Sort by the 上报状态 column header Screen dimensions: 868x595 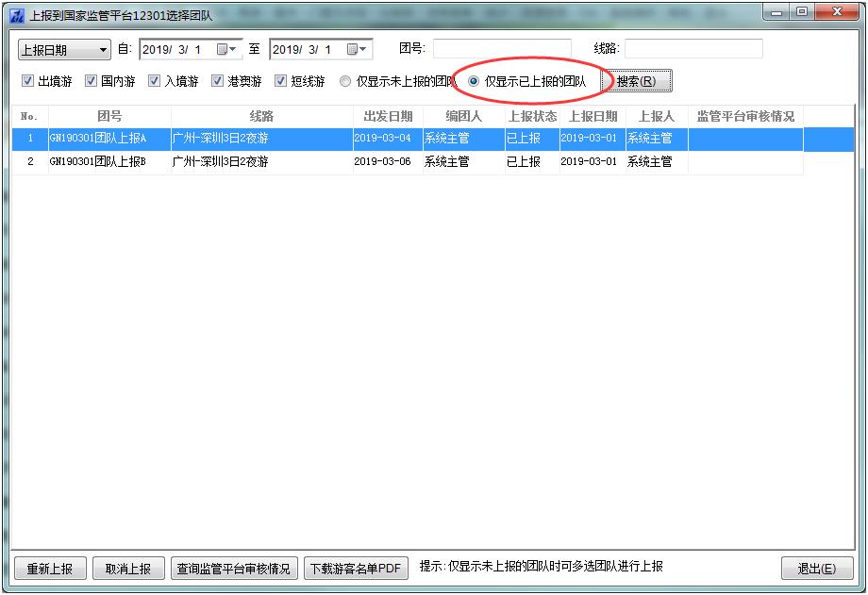point(532,116)
